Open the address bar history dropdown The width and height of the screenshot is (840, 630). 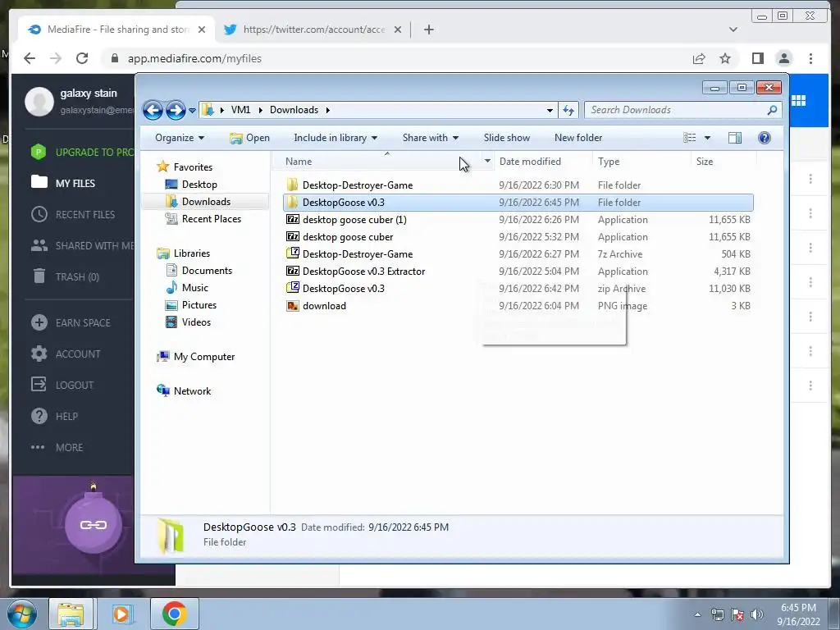click(x=550, y=111)
